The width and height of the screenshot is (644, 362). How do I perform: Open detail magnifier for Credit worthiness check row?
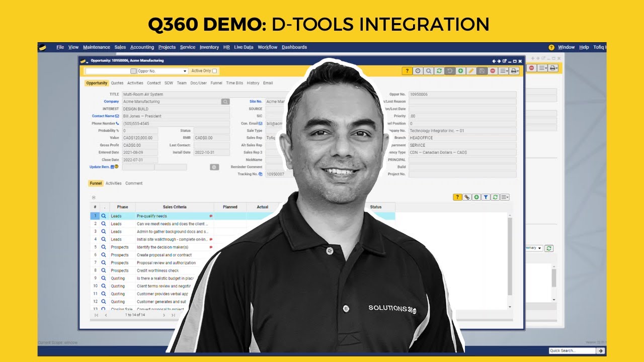pyautogui.click(x=104, y=270)
